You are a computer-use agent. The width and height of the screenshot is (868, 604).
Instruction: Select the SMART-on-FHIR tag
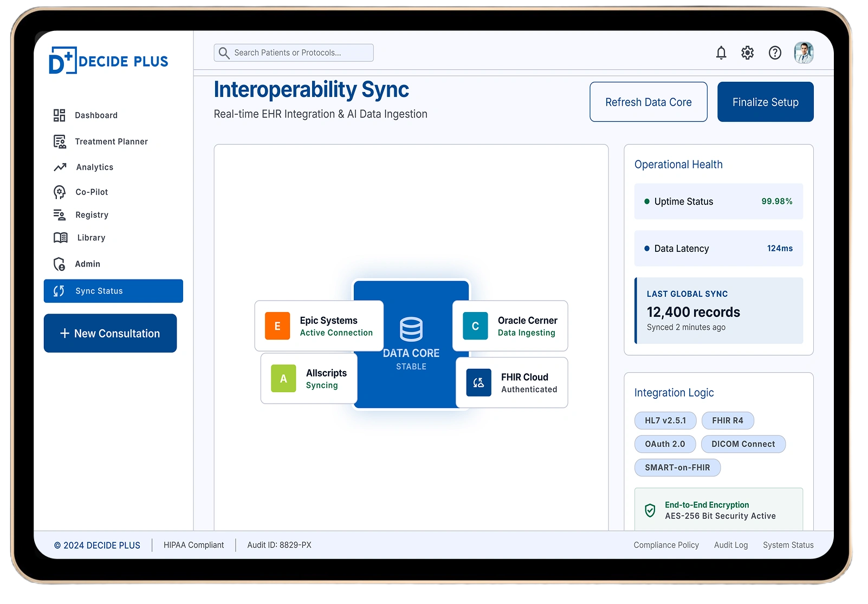point(677,467)
